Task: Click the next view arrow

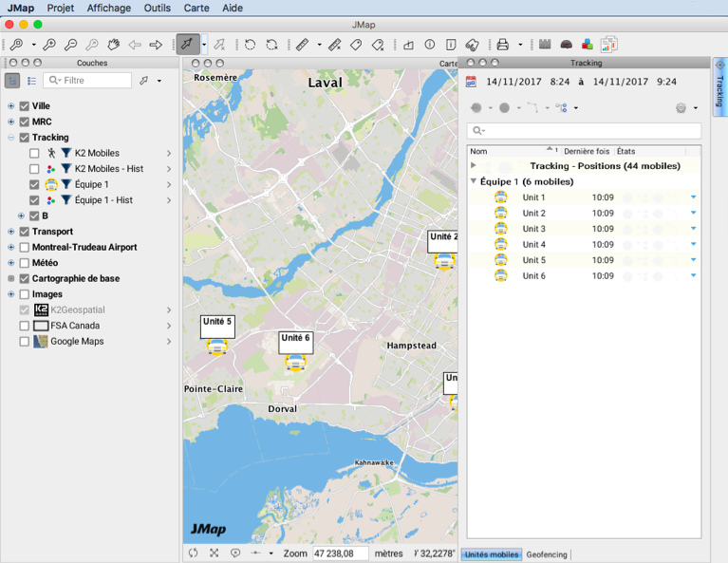Action: (x=156, y=45)
